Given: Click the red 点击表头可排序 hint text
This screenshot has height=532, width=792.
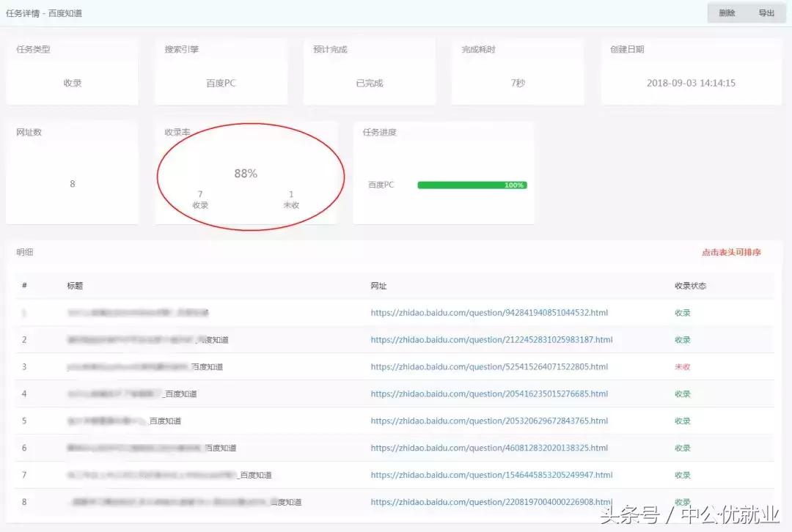Looking at the screenshot, I should click(731, 251).
